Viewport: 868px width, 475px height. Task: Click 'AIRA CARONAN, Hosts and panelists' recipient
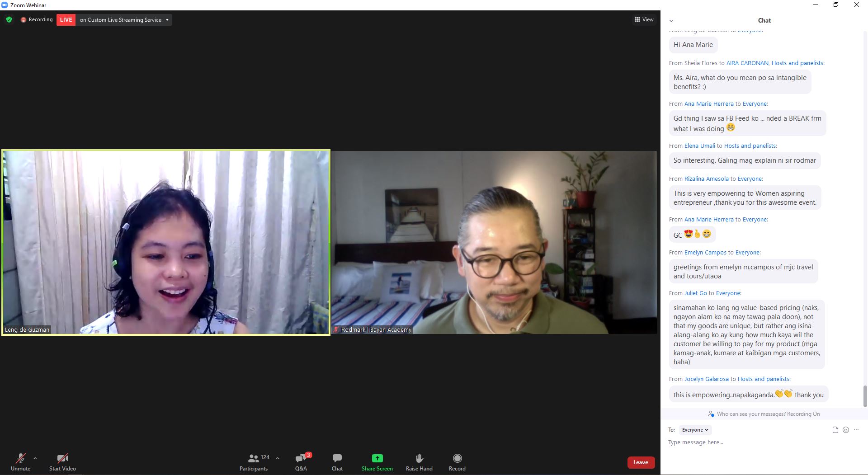(775, 63)
